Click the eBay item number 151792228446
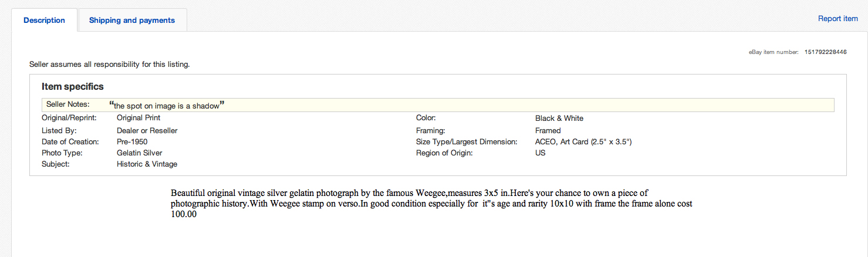868x257 pixels. tap(825, 52)
